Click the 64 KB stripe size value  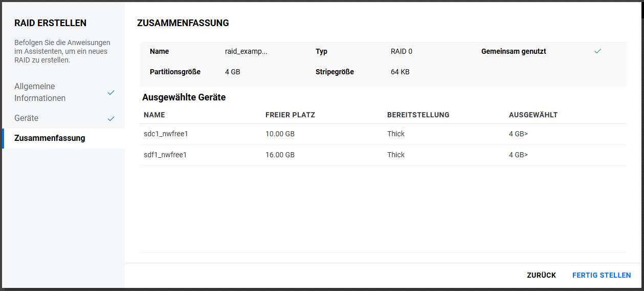point(400,72)
